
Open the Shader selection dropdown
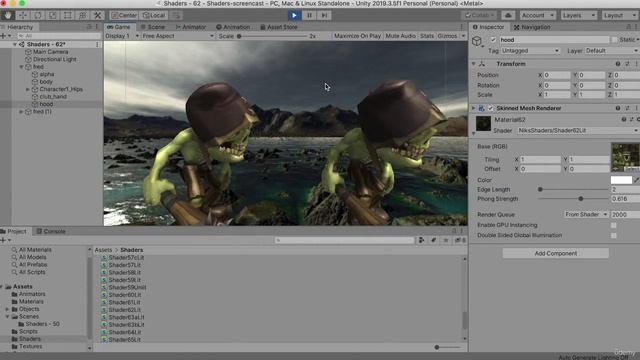click(x=578, y=131)
